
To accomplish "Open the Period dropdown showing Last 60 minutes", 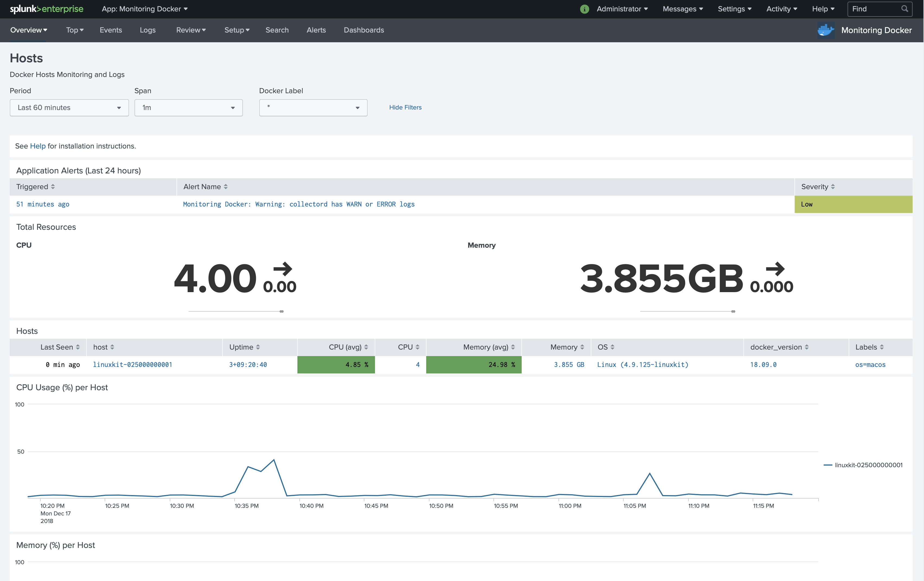I will pyautogui.click(x=69, y=108).
